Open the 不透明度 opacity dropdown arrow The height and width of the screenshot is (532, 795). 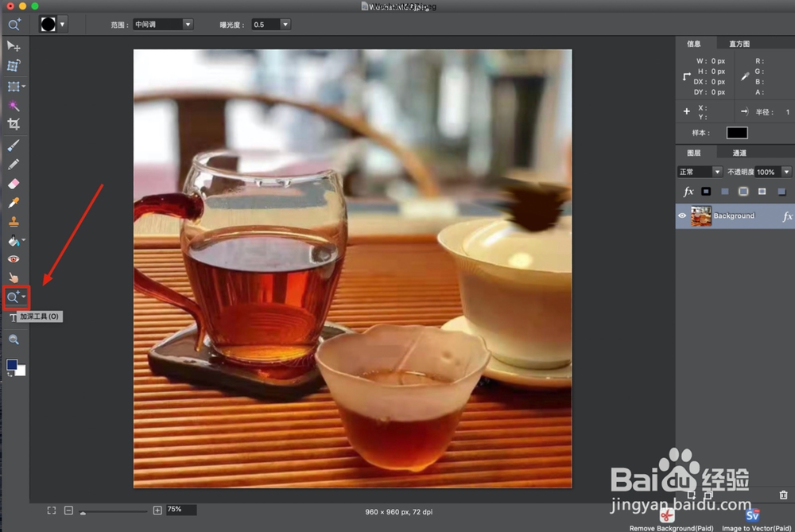coord(786,172)
